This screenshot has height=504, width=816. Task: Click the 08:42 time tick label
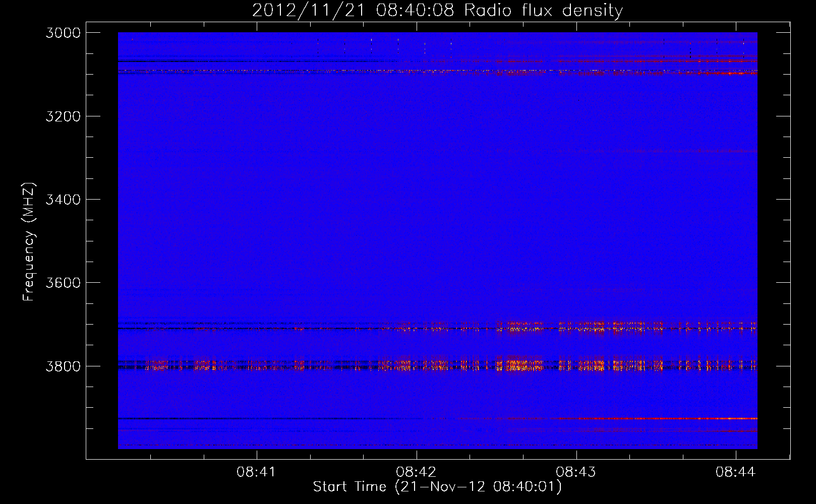[x=416, y=472]
